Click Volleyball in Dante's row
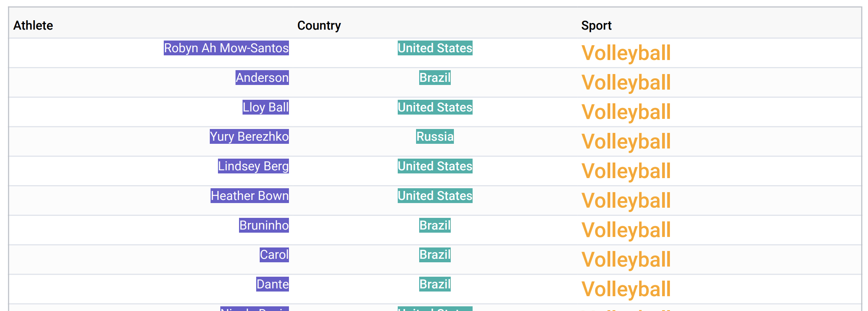The width and height of the screenshot is (868, 311). [626, 289]
